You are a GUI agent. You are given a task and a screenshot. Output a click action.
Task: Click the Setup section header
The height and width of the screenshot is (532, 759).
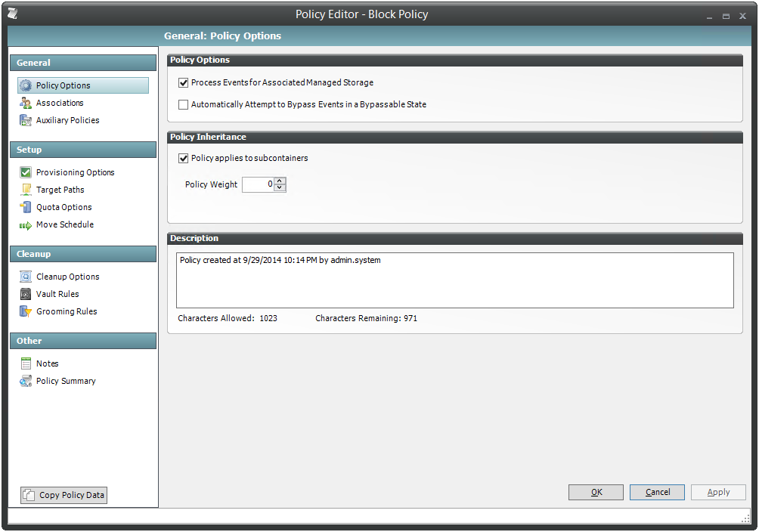click(83, 150)
